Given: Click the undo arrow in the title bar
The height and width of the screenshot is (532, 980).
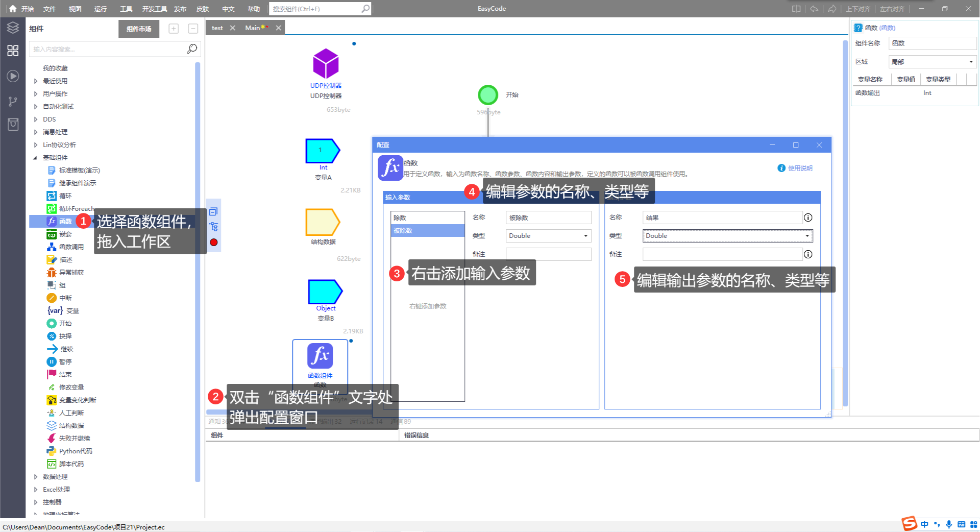Looking at the screenshot, I should coord(814,9).
